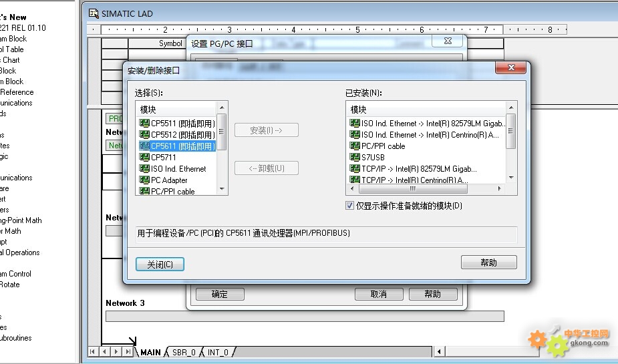Image resolution: width=618 pixels, height=364 pixels.
Task: Click 模块 column header in installed list
Action: (426, 110)
